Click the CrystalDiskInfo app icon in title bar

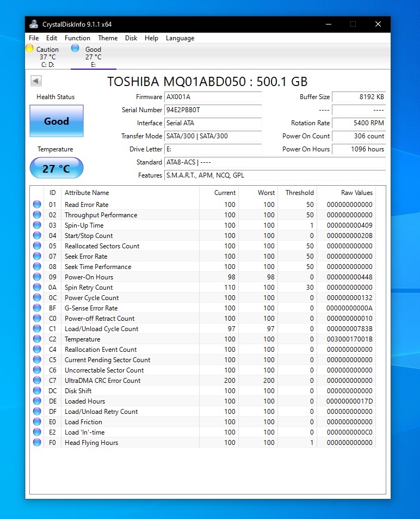pos(34,24)
